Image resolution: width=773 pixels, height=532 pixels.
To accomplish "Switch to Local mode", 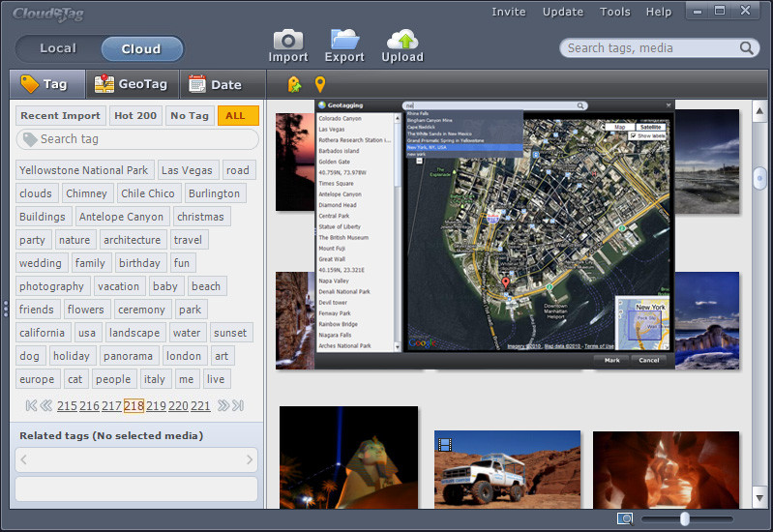I will pos(58,48).
